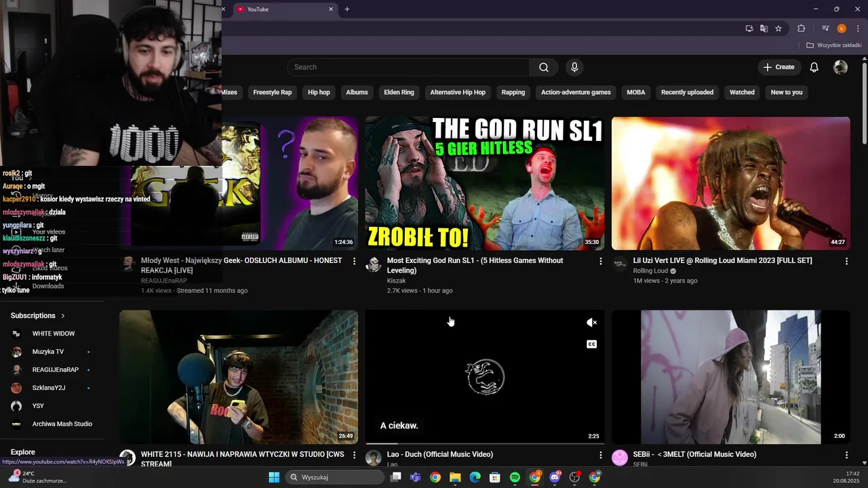This screenshot has height=488, width=868.
Task: Open Discord from the taskbar
Action: (x=555, y=477)
